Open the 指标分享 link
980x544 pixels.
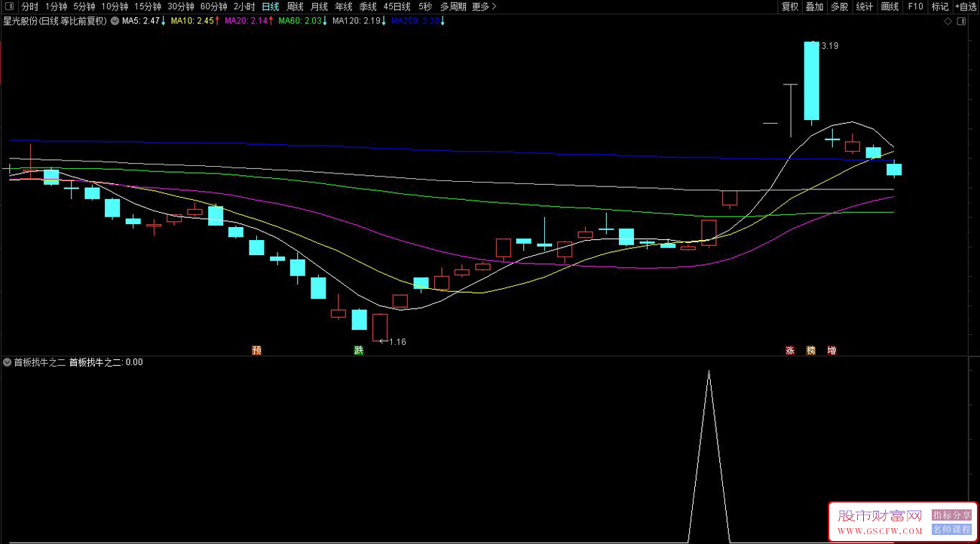click(952, 515)
